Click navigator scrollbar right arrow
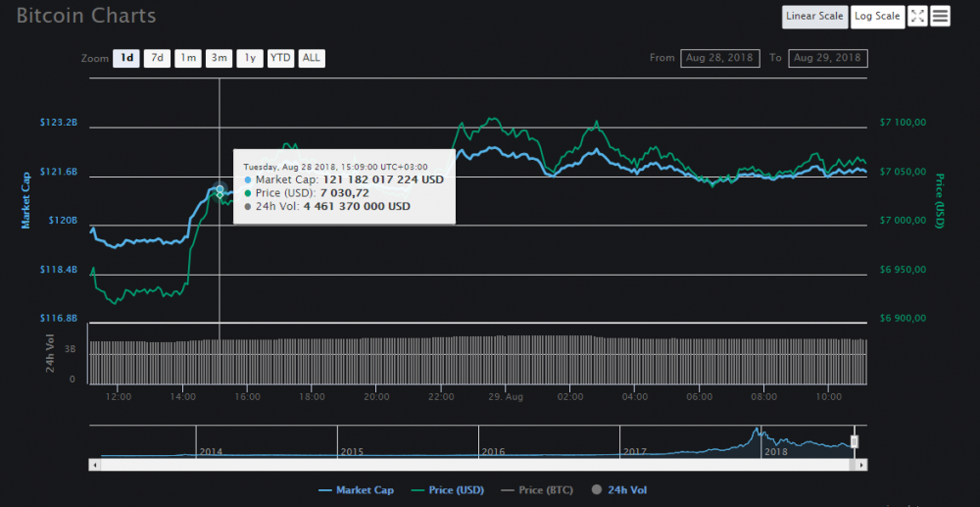Viewport: 980px width, 507px height. coord(861,465)
